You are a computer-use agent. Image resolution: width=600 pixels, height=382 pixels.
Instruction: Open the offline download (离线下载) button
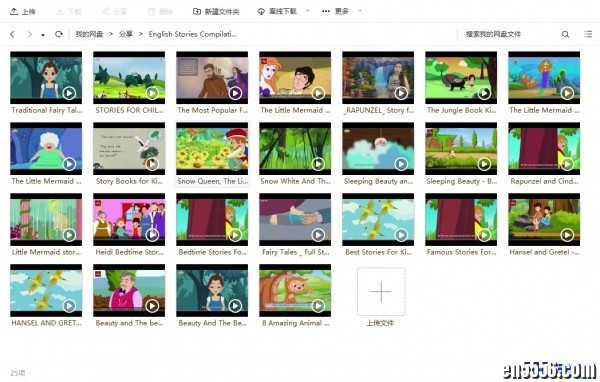pyautogui.click(x=277, y=11)
